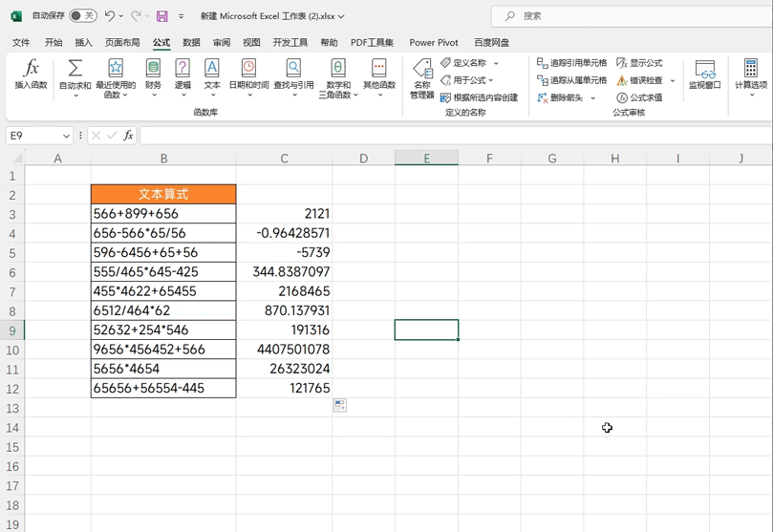Click the Auto Fill Options icon below C12
The height and width of the screenshot is (532, 773).
pos(339,405)
